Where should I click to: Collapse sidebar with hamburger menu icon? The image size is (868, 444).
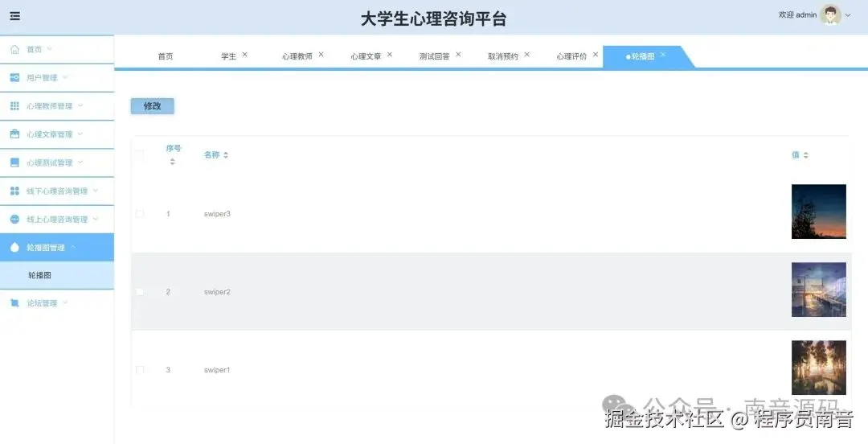pos(15,16)
